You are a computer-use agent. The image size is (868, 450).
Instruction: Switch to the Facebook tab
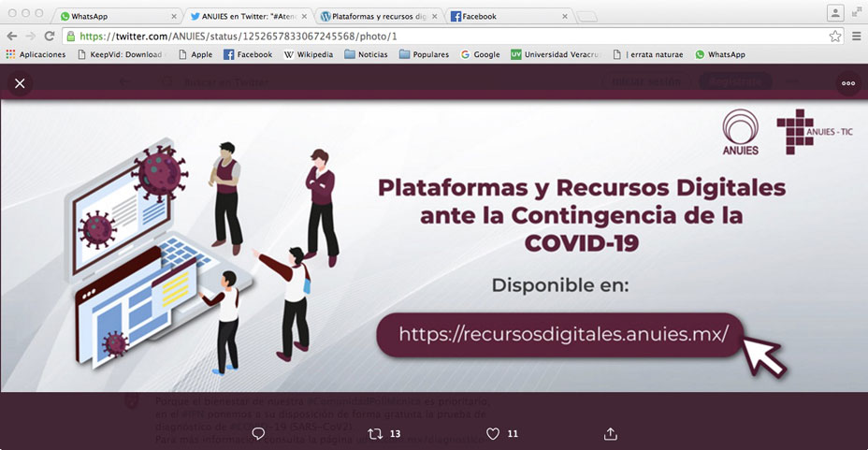[505, 16]
